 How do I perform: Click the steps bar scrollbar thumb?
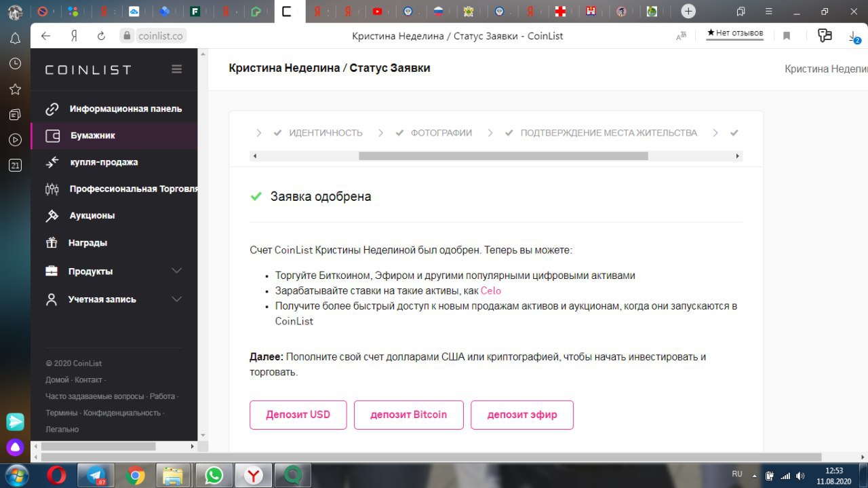click(503, 156)
